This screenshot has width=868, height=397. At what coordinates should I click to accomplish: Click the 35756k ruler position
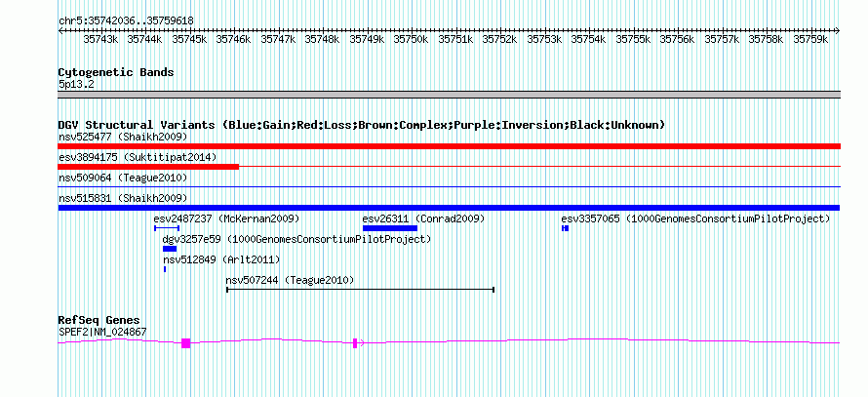(678, 39)
